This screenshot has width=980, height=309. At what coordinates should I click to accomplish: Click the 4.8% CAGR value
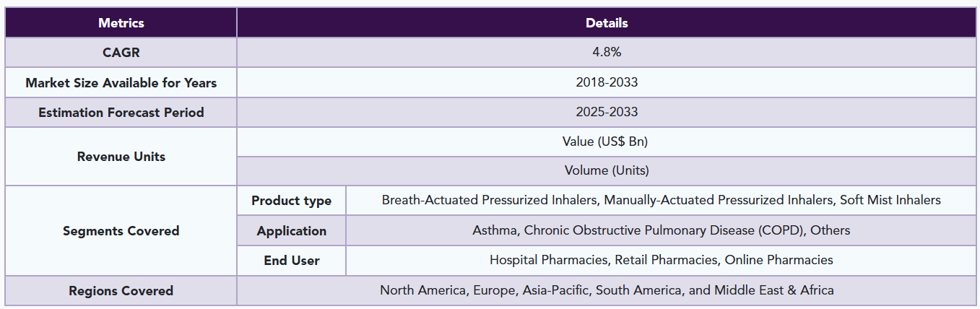(x=607, y=52)
